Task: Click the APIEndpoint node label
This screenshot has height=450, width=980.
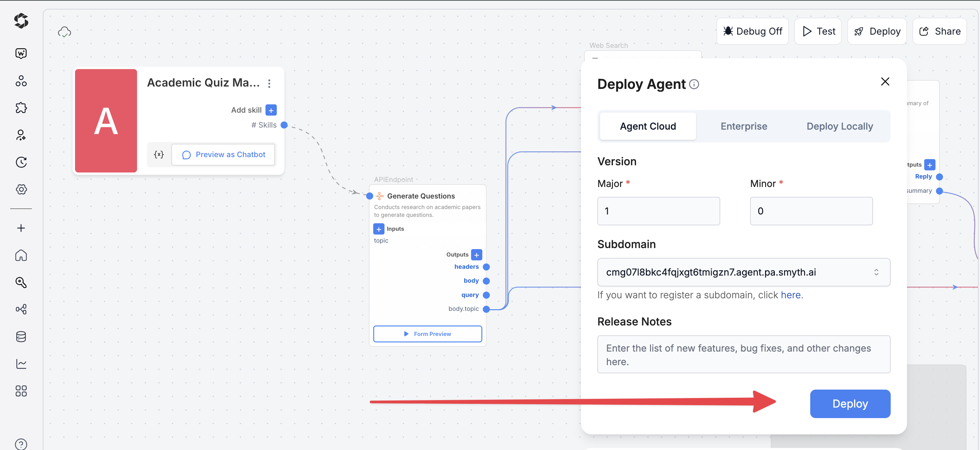Action: click(x=393, y=180)
